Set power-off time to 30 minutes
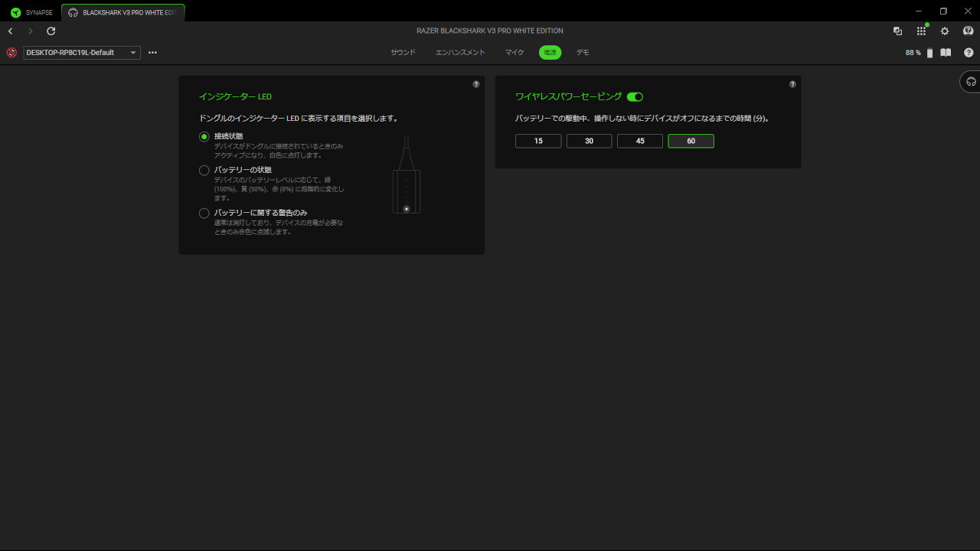Image resolution: width=980 pixels, height=551 pixels. click(x=590, y=141)
